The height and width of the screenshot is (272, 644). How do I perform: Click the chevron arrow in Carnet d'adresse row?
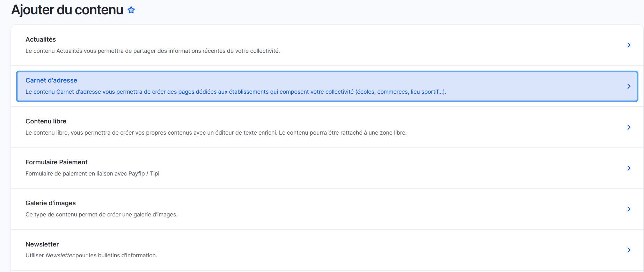(x=629, y=86)
